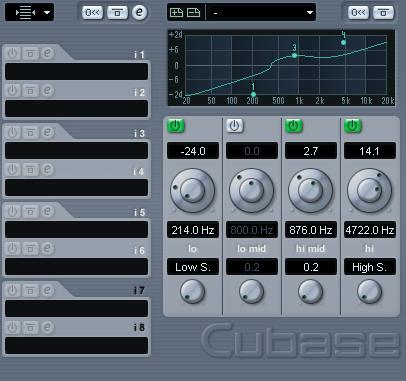This screenshot has width=406, height=381.
Task: Open the editor for insert slot i 7
Action: pos(48,290)
